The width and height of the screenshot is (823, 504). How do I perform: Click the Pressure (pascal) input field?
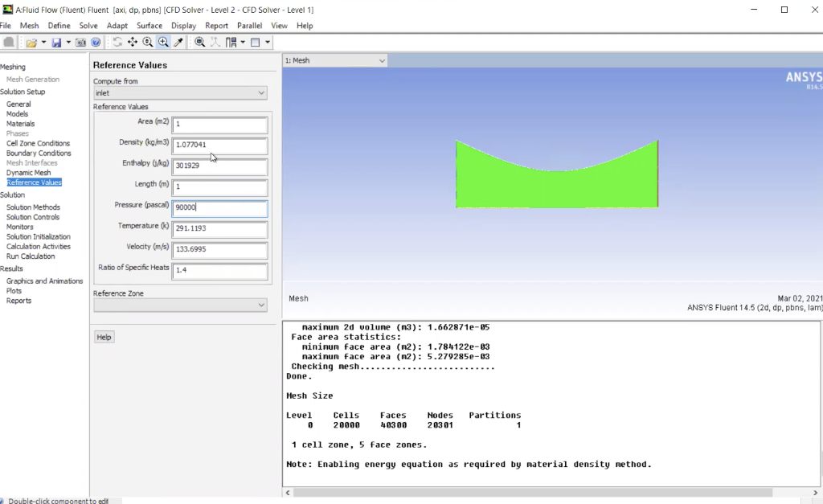219,208
